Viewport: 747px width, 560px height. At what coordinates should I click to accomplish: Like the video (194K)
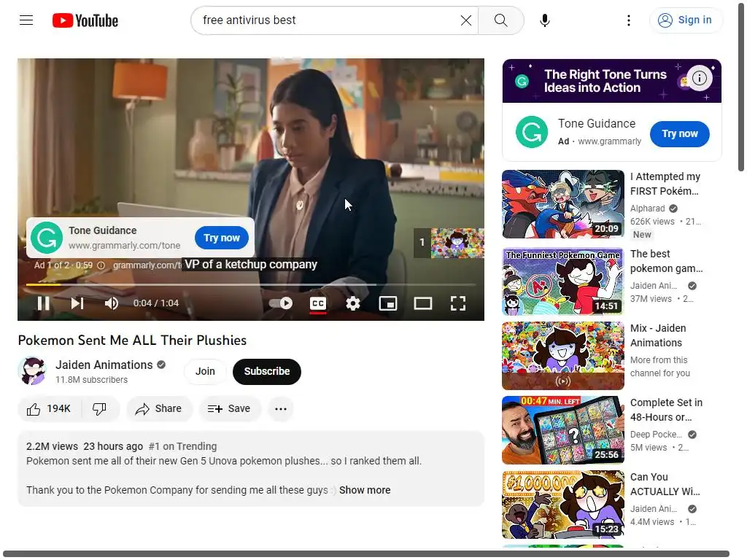click(x=49, y=408)
